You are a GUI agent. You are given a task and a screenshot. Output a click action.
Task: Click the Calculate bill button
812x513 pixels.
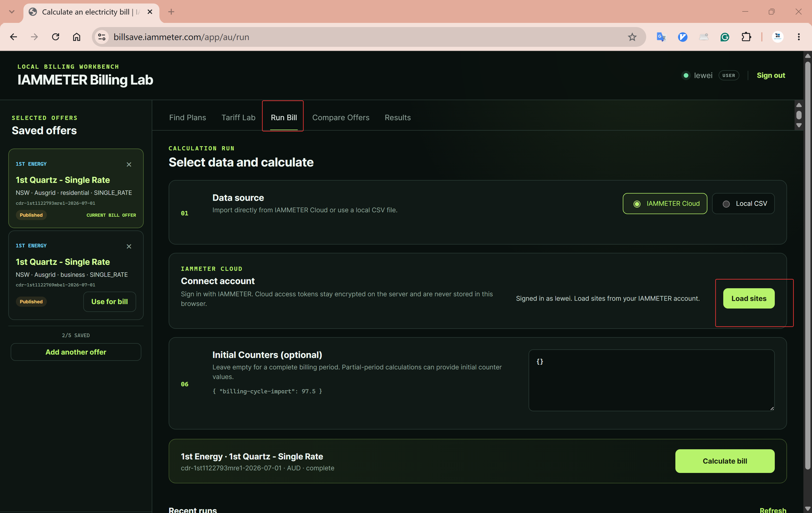(725, 461)
